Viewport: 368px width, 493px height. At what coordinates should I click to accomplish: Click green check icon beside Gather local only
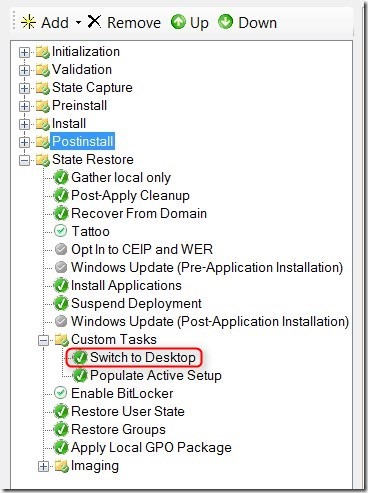61,178
